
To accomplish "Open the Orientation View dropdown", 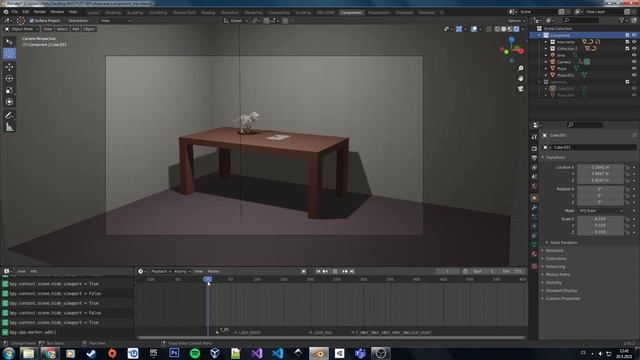I will (116, 20).
